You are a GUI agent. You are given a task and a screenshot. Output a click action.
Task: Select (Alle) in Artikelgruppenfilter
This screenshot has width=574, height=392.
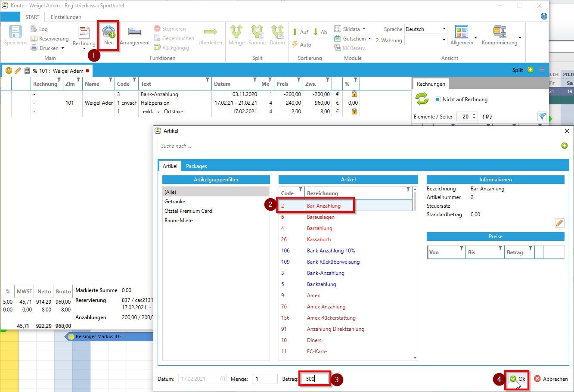pyautogui.click(x=216, y=192)
